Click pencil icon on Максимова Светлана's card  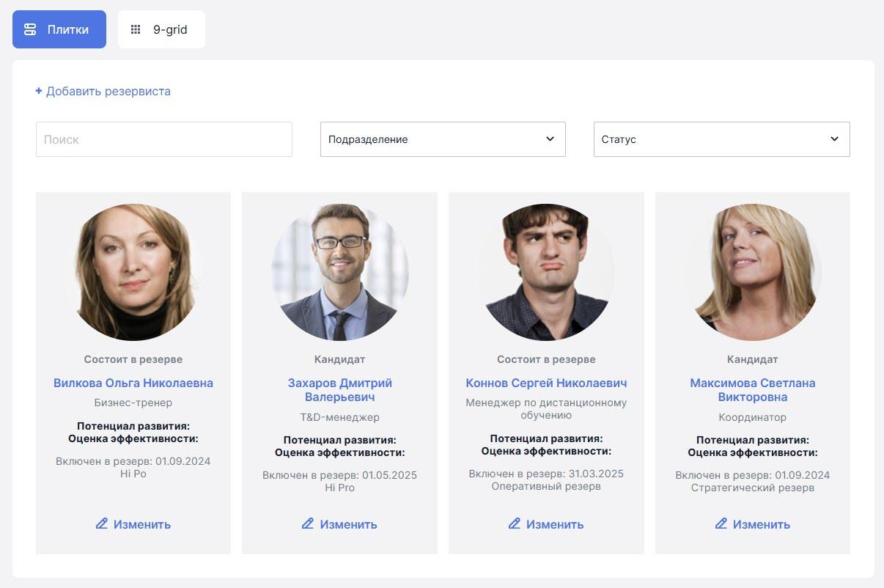[x=721, y=523]
